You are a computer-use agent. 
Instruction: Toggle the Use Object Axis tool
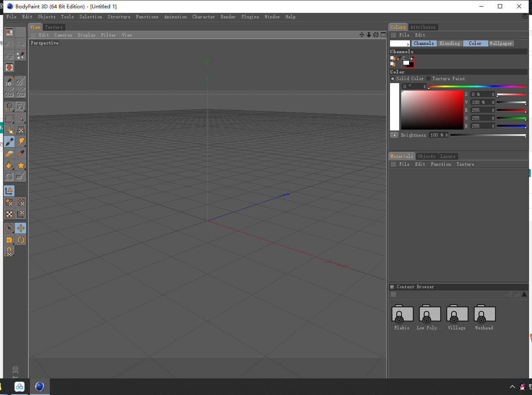[9, 191]
